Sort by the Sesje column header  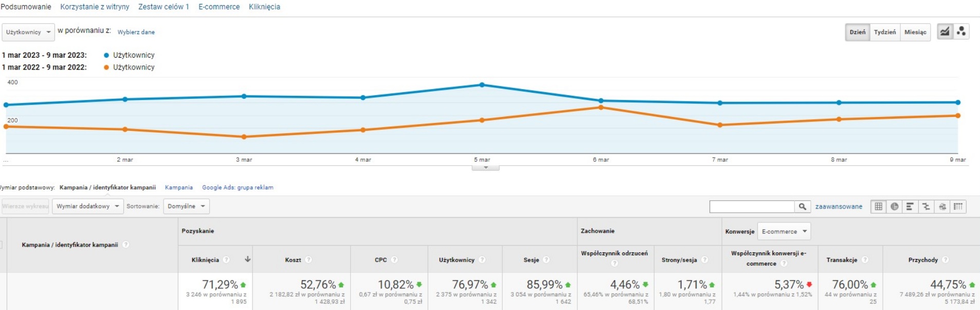[531, 260]
